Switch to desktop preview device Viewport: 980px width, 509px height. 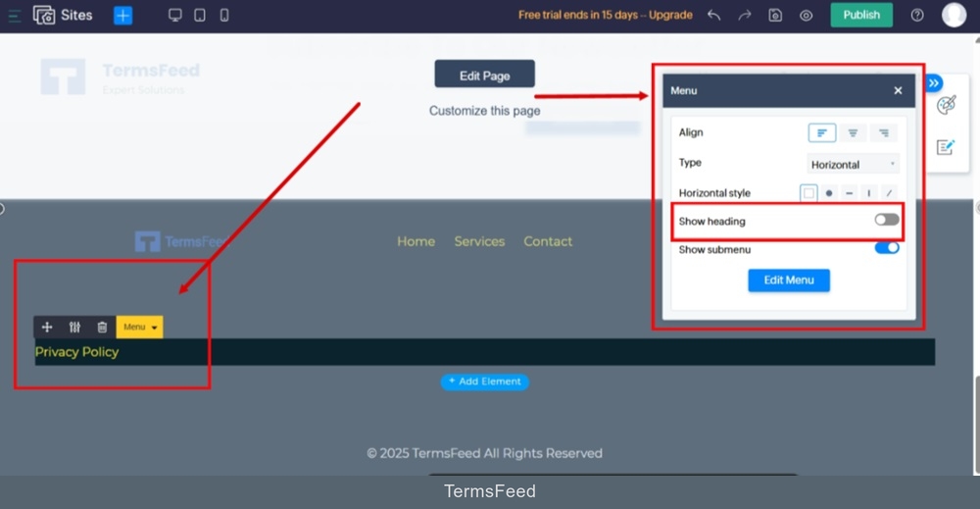[175, 15]
